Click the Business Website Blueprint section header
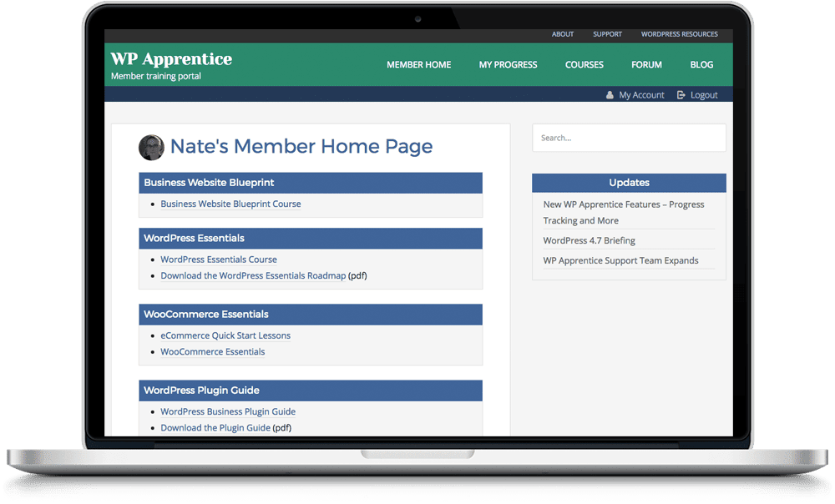 (x=311, y=183)
